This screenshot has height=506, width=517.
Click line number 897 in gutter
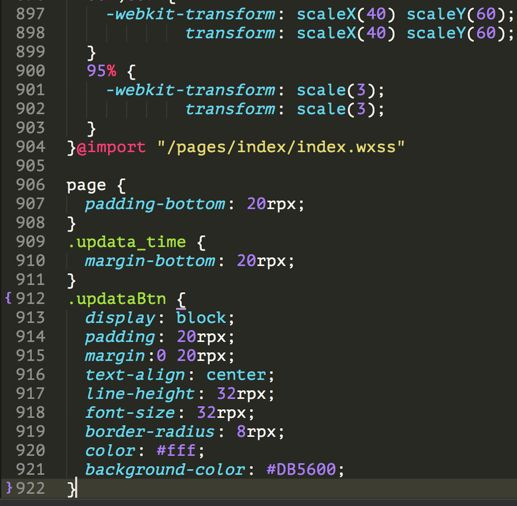click(30, 14)
